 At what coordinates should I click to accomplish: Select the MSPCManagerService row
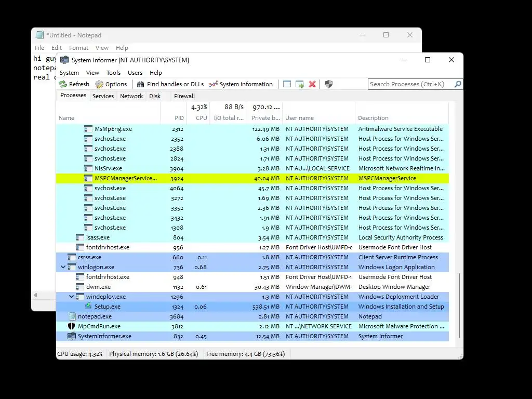click(252, 178)
